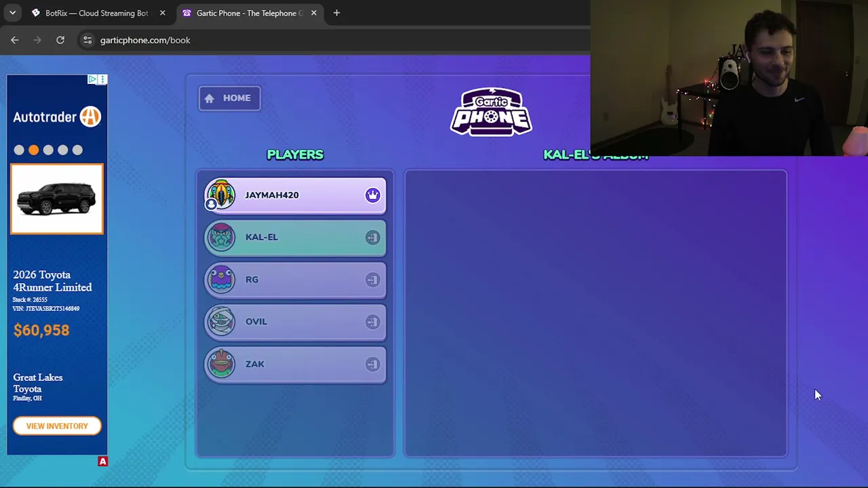Click the first grey carousel dot in the ad
The image size is (868, 488).
coord(19,150)
